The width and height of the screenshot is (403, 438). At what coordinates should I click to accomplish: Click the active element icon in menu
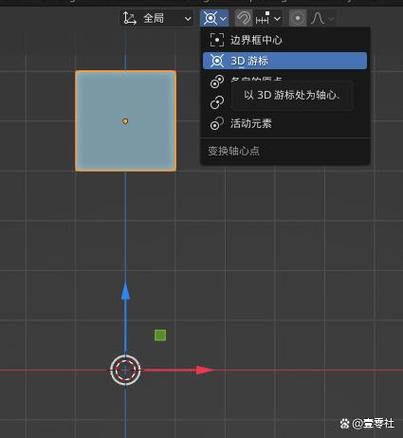(217, 124)
